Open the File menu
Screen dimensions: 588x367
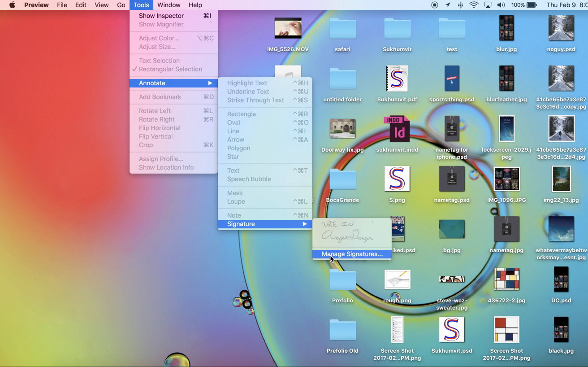[x=62, y=5]
